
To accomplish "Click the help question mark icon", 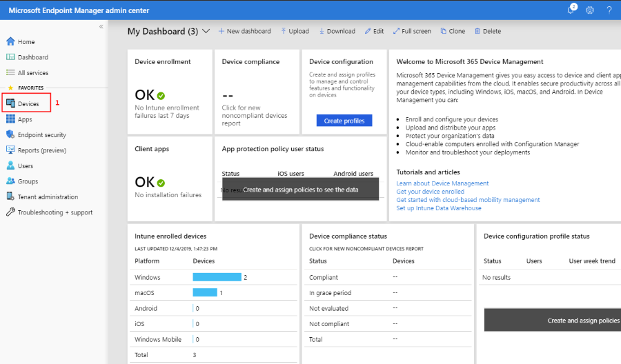I will (x=609, y=10).
